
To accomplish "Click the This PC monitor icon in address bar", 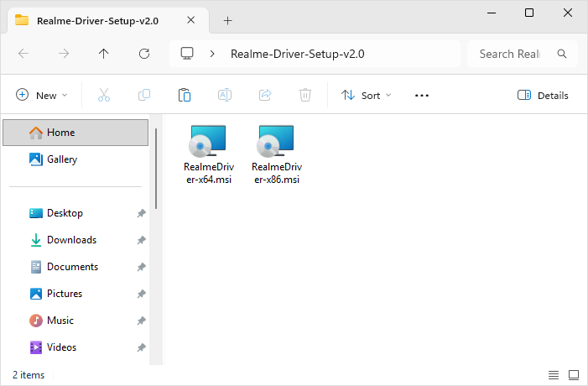I will (187, 54).
